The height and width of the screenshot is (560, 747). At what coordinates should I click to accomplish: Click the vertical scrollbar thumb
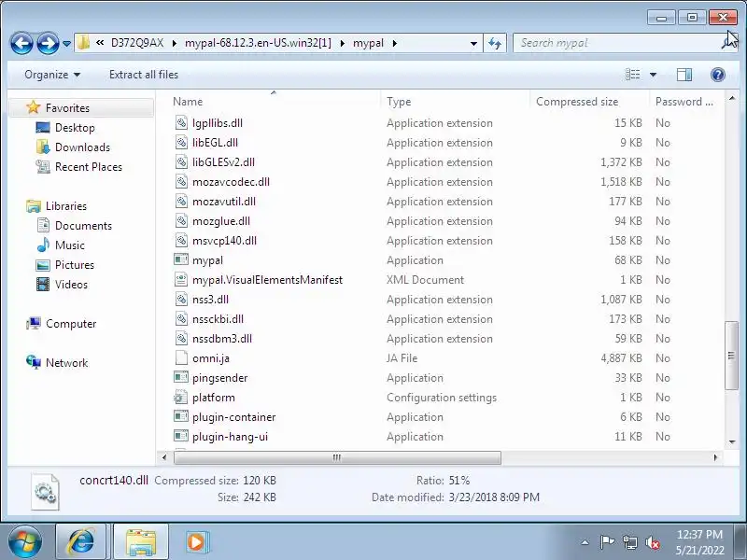click(731, 356)
